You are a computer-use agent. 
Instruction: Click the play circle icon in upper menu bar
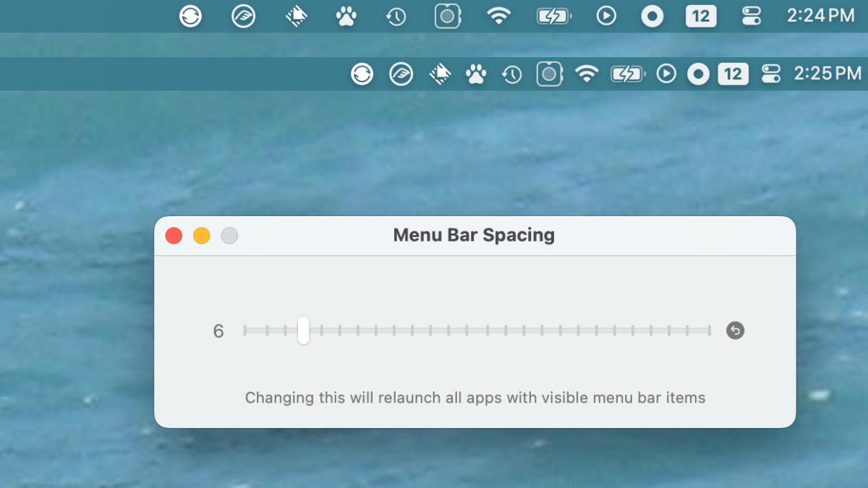[606, 16]
